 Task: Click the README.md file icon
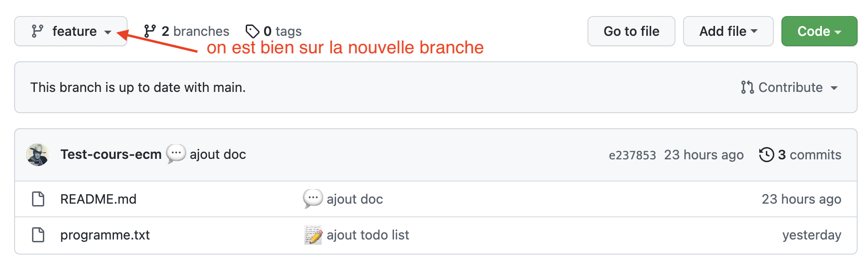38,199
